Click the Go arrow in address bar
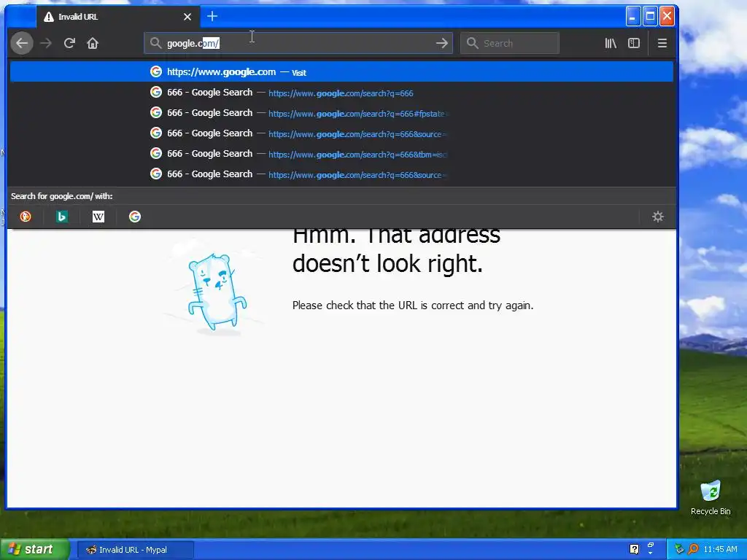 coord(441,43)
